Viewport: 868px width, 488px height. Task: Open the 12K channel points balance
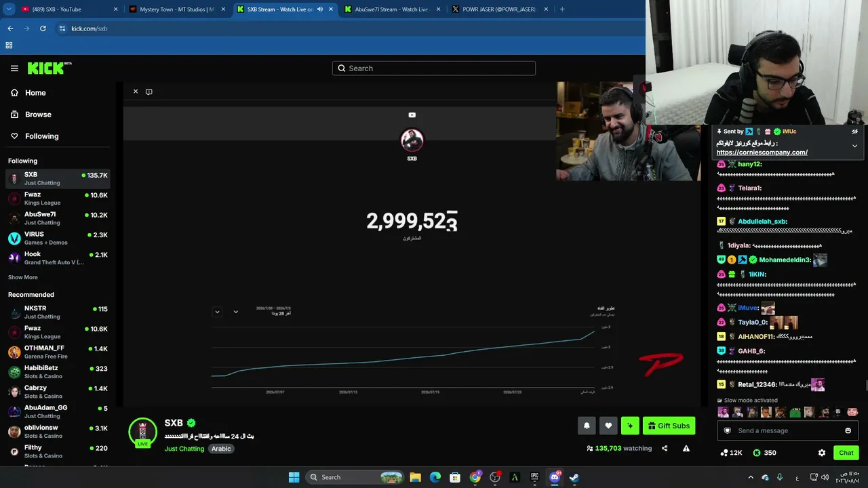pos(731,453)
